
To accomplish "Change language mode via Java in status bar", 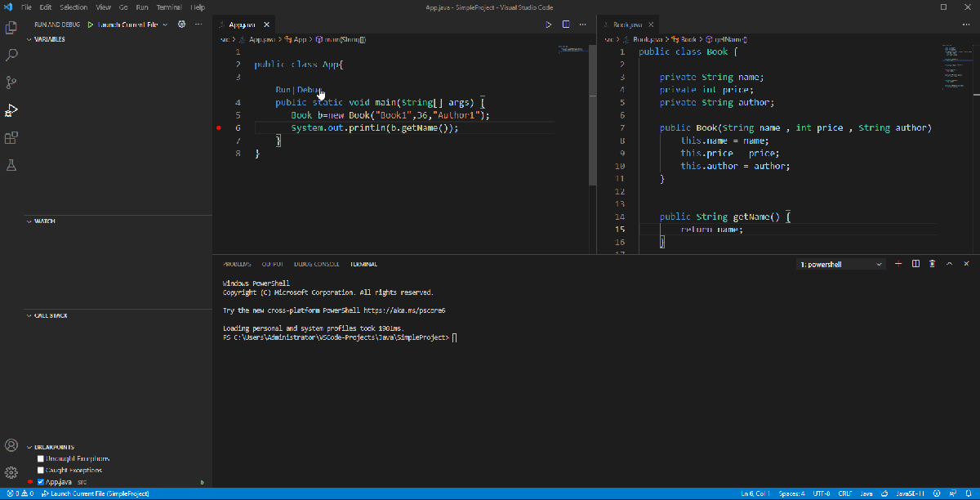I will [866, 494].
